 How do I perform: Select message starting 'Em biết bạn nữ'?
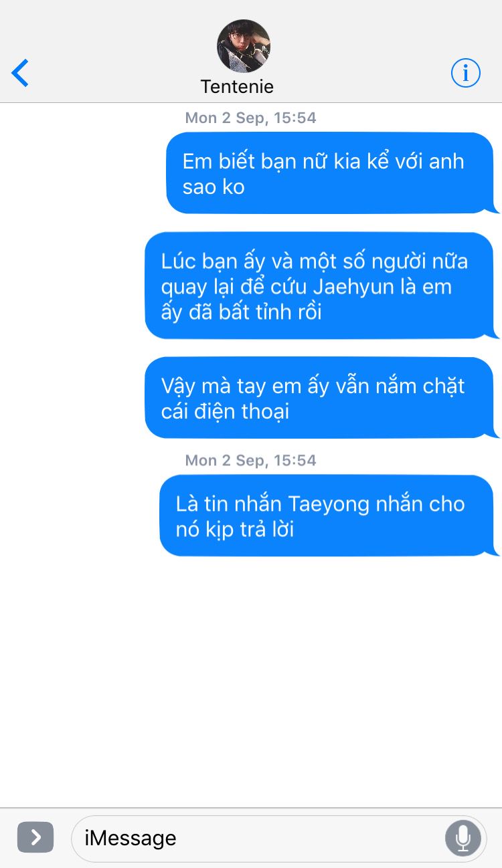coord(333,173)
